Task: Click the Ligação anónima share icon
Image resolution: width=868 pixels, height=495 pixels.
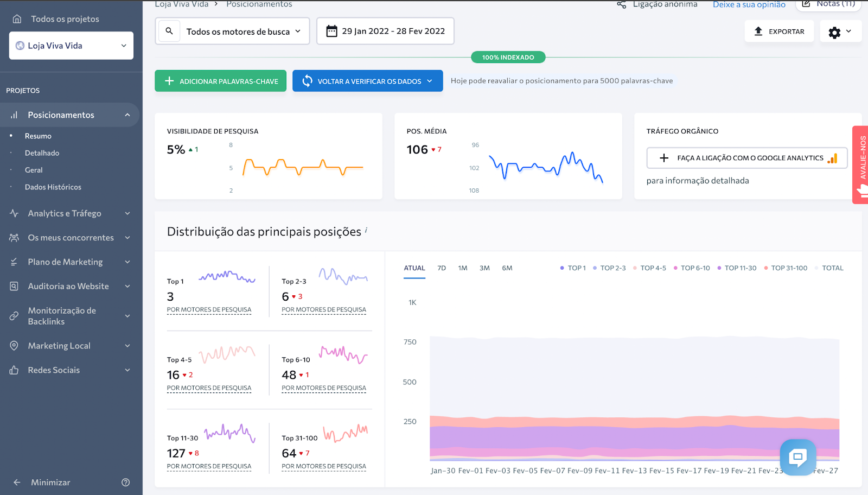Action: click(x=622, y=4)
